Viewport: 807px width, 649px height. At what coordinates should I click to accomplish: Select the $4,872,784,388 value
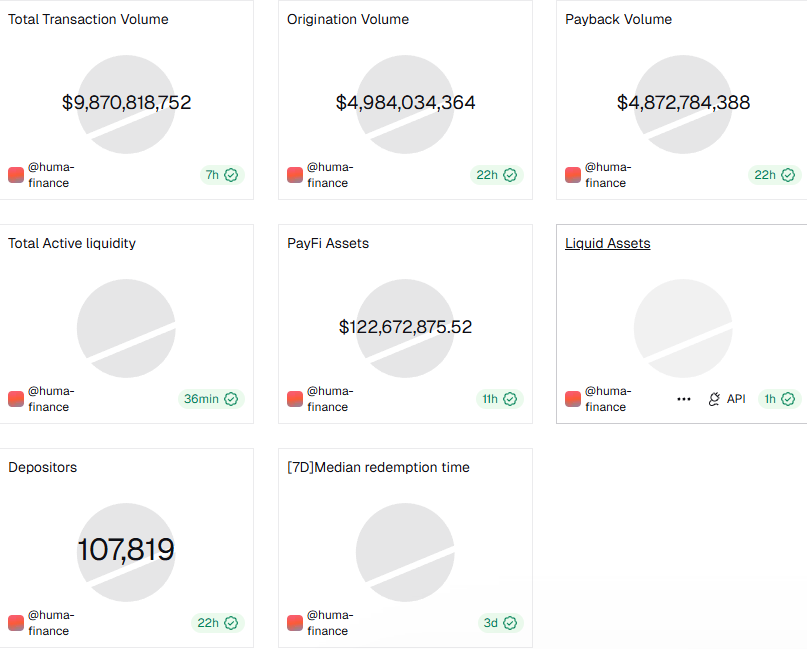[683, 102]
